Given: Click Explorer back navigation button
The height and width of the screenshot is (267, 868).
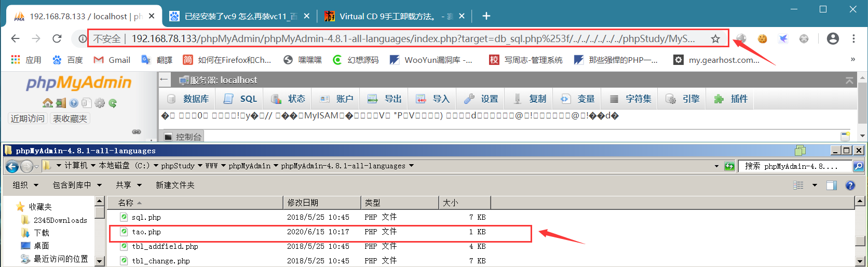Looking at the screenshot, I should [x=12, y=166].
